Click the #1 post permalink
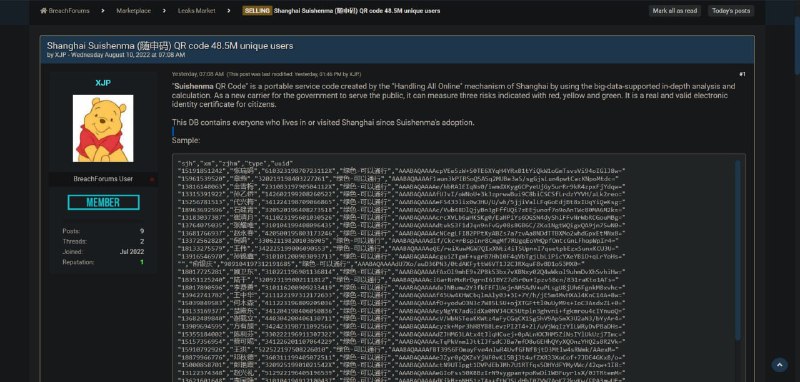The width and height of the screenshot is (800, 382). [742, 74]
